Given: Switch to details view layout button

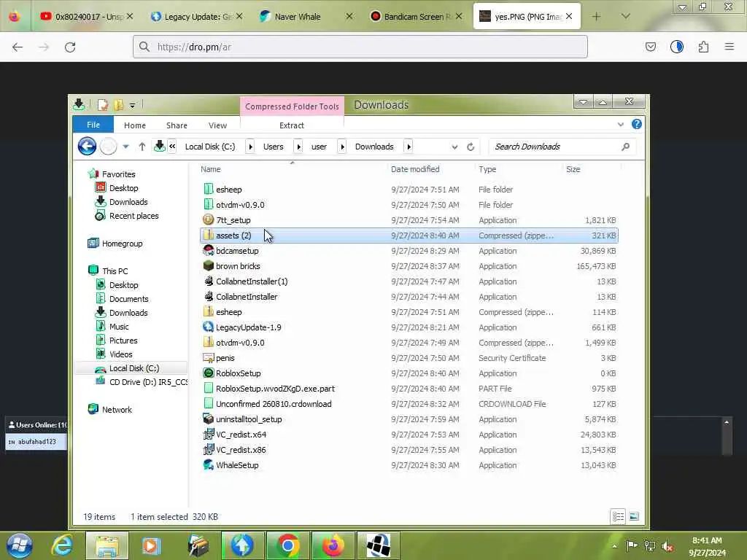Looking at the screenshot, I should [x=618, y=516].
